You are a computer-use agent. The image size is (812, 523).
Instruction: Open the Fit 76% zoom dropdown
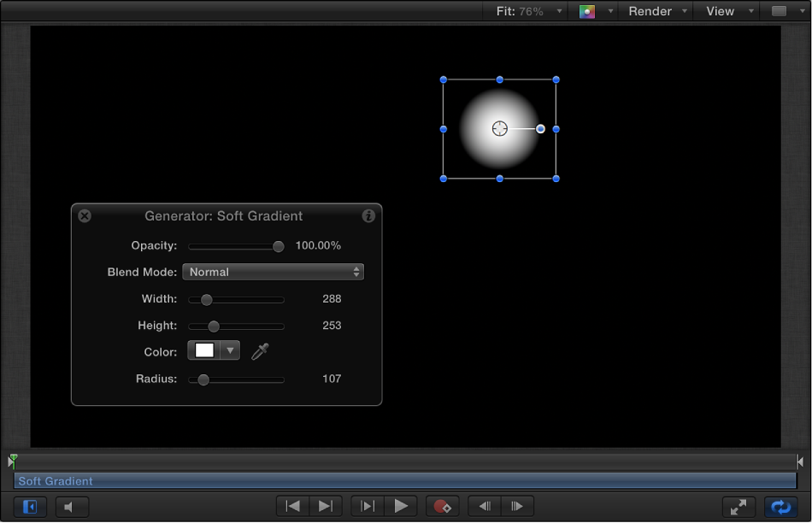click(524, 11)
